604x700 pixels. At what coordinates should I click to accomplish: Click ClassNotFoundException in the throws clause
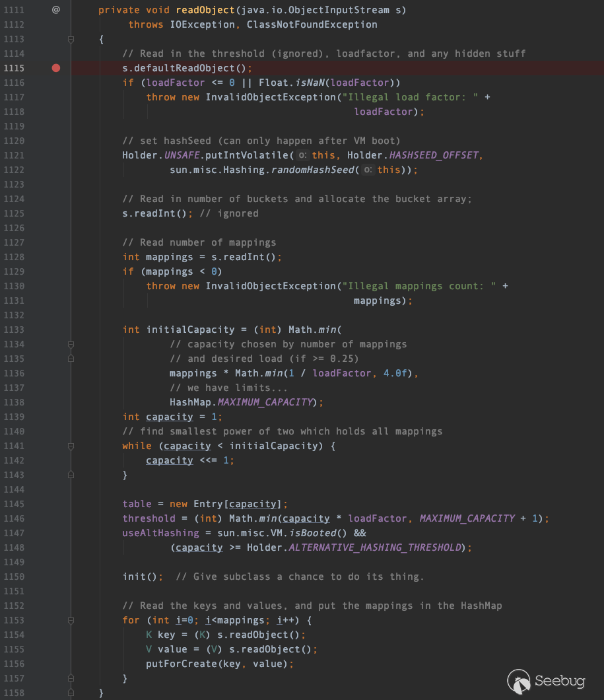click(x=312, y=24)
